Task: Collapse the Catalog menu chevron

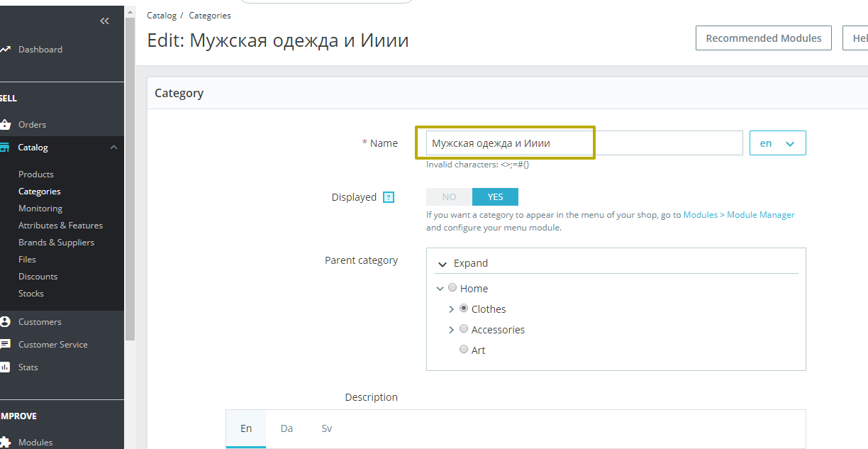Action: click(113, 148)
